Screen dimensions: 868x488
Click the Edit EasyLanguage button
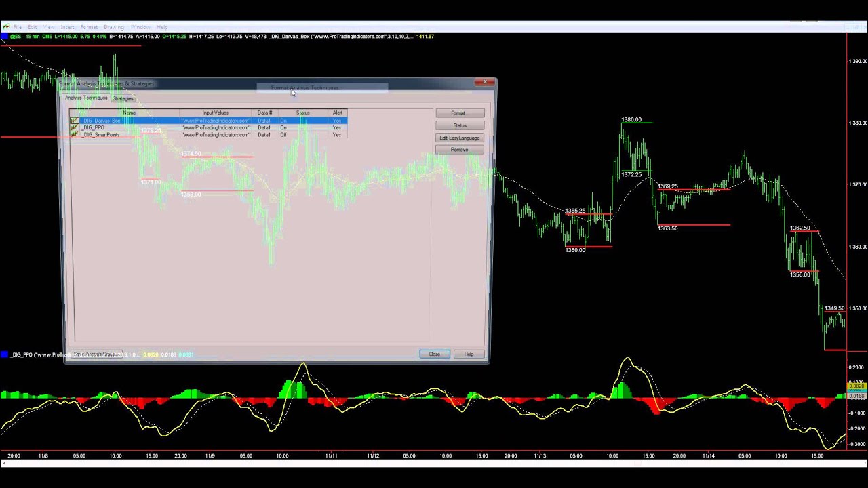(460, 138)
